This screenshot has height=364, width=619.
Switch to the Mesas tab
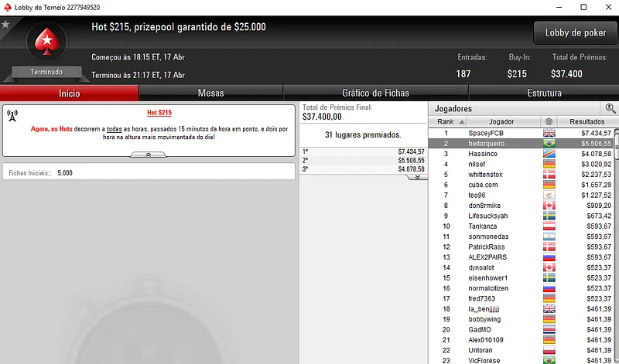[x=210, y=93]
